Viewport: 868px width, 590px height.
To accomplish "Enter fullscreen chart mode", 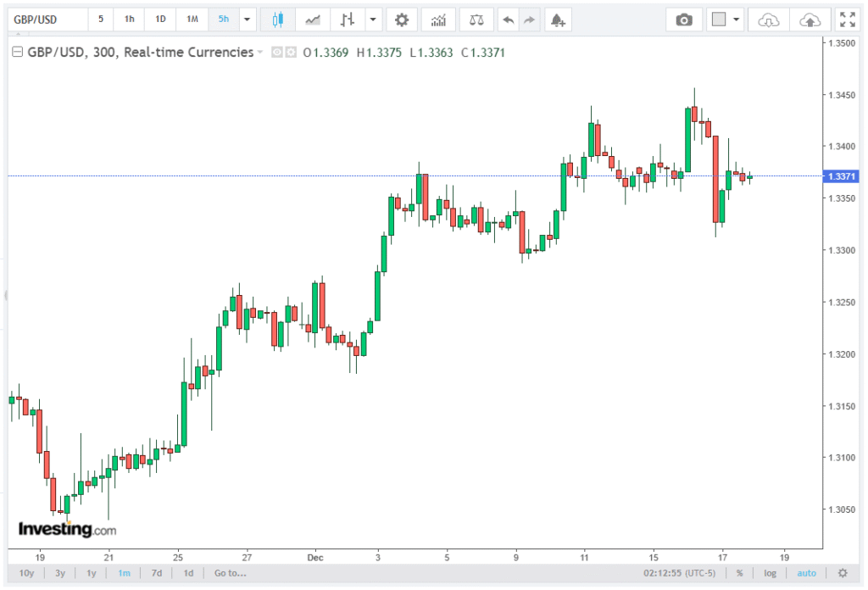I will click(846, 19).
